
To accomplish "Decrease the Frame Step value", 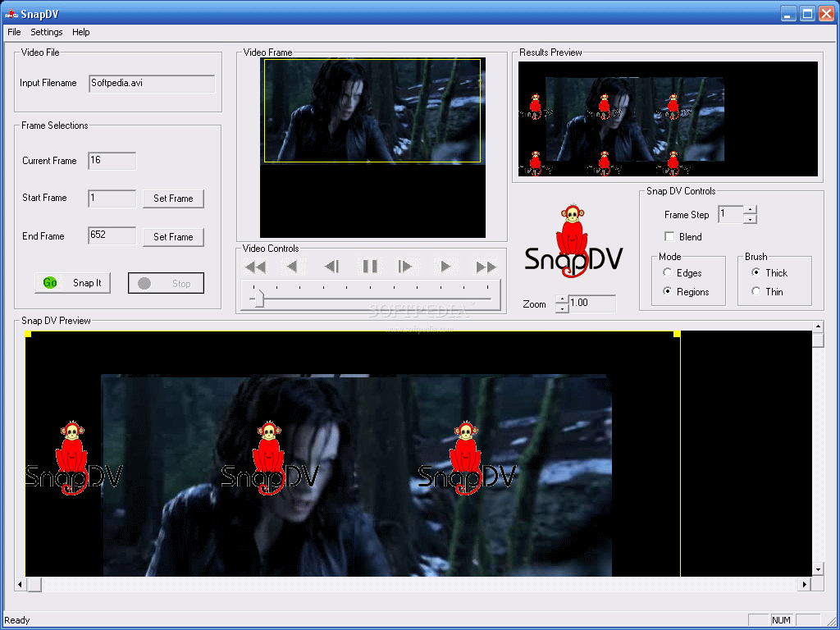I will point(750,219).
